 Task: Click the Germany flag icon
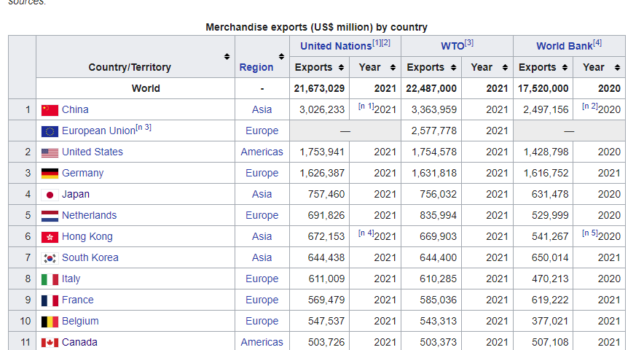point(50,174)
